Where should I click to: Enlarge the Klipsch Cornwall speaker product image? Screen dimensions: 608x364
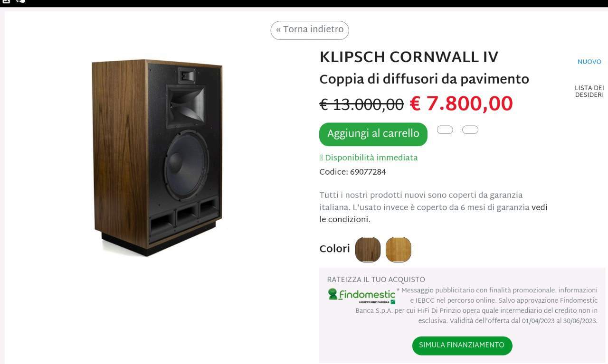tap(157, 158)
